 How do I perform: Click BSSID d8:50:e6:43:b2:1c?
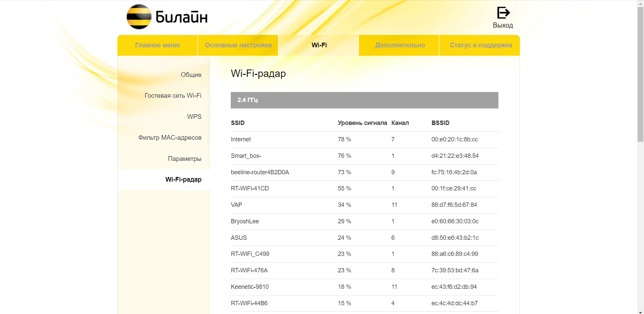(455, 238)
